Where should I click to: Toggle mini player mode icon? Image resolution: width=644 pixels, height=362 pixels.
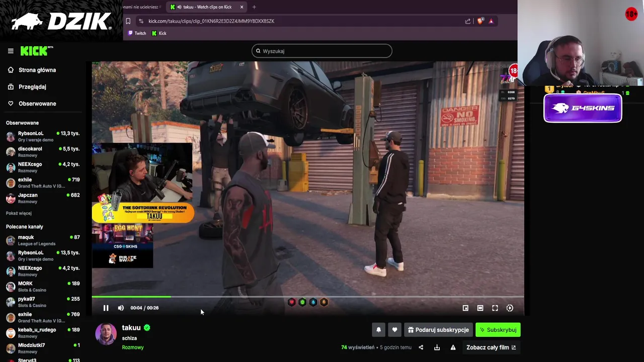[465, 308]
